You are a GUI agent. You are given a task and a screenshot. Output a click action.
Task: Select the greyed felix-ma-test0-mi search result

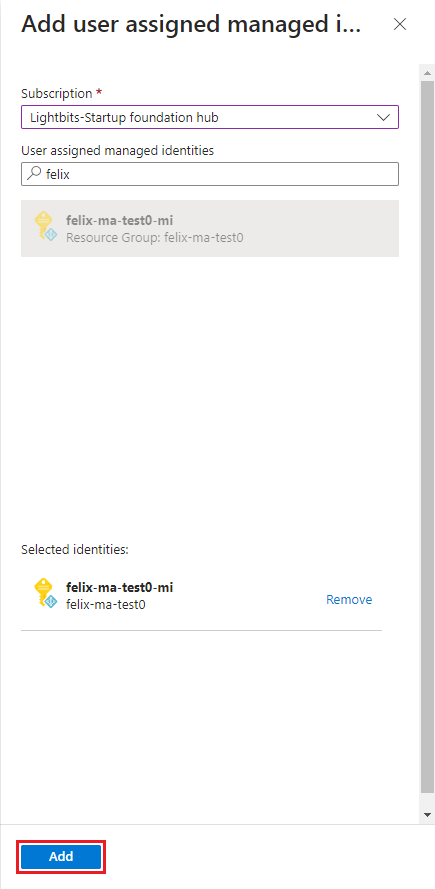(210, 228)
